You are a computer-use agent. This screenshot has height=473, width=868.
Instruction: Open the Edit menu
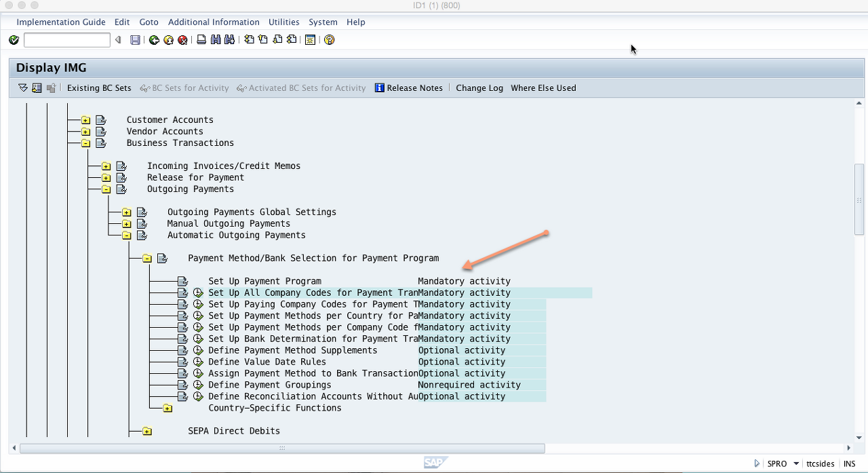coord(122,22)
